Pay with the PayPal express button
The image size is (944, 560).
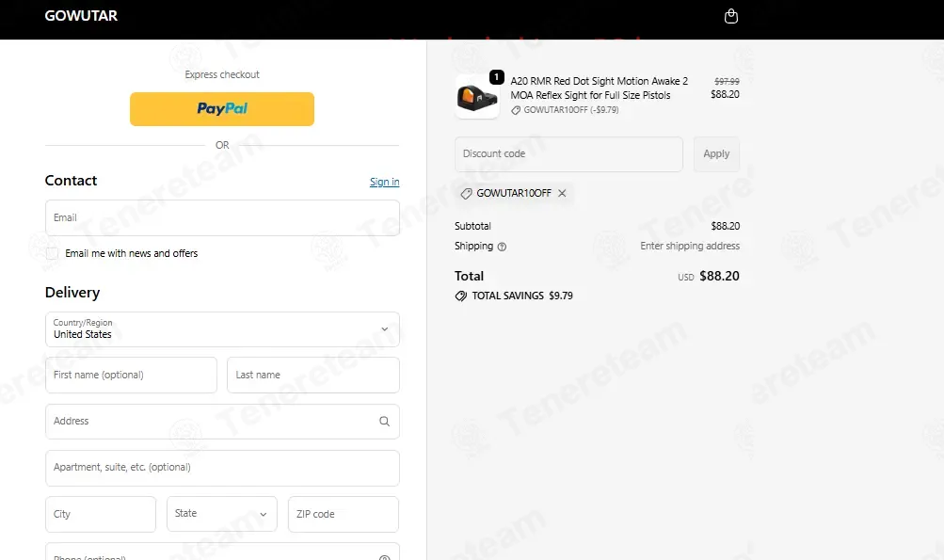pos(222,109)
